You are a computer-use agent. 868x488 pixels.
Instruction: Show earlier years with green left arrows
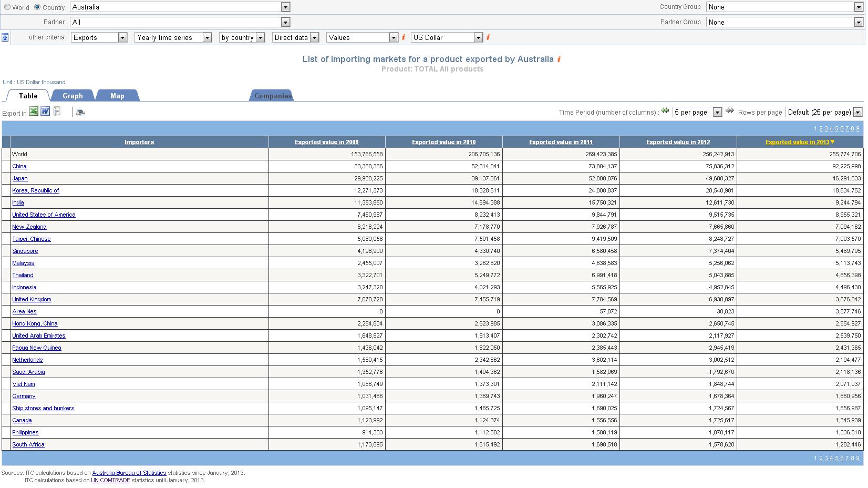coord(665,110)
